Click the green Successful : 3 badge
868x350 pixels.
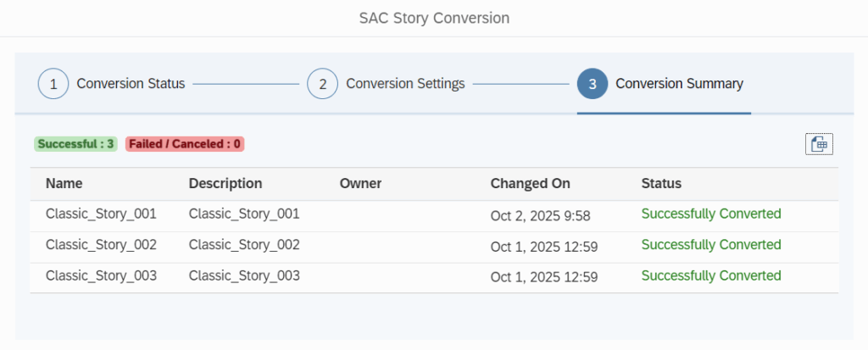click(76, 144)
